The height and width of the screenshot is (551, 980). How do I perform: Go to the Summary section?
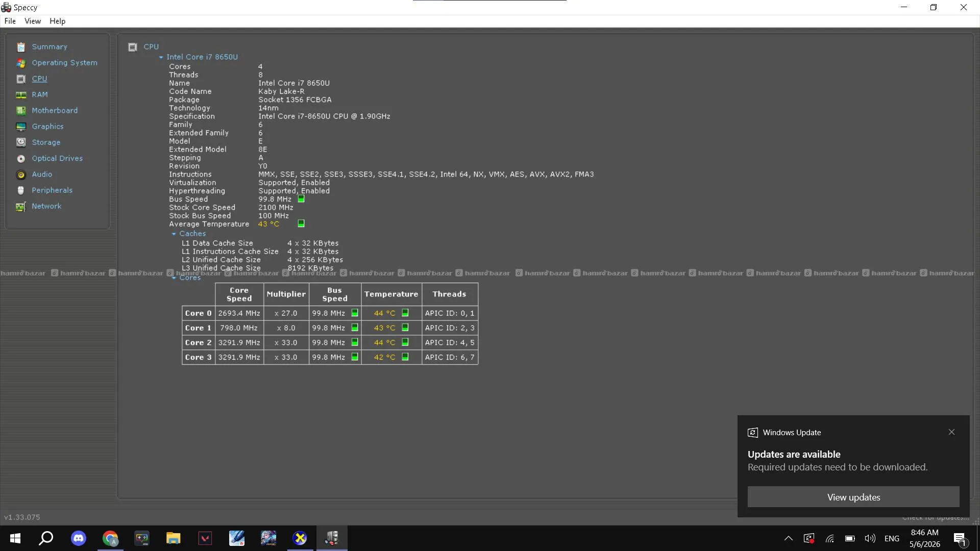(x=50, y=47)
